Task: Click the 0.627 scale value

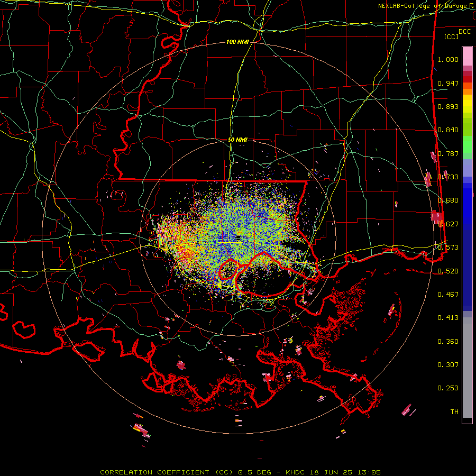Action: (448, 224)
